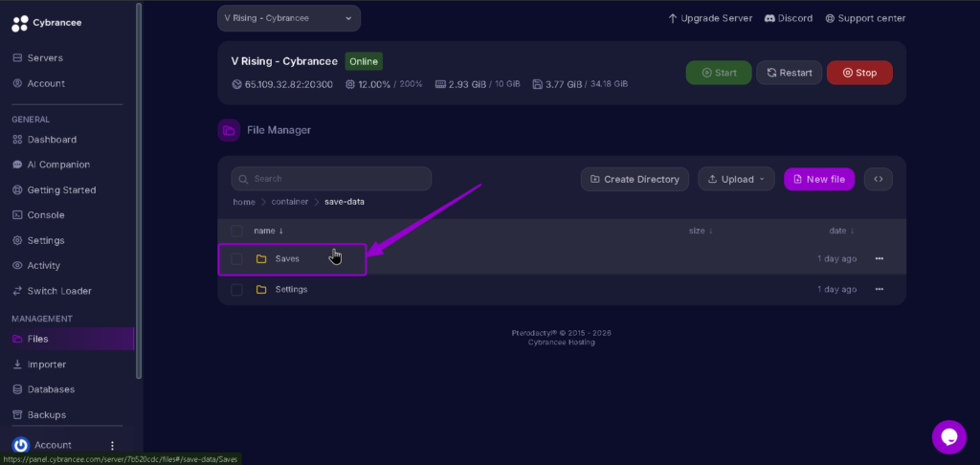Open the Settings folder in file list
The image size is (980, 465).
291,289
